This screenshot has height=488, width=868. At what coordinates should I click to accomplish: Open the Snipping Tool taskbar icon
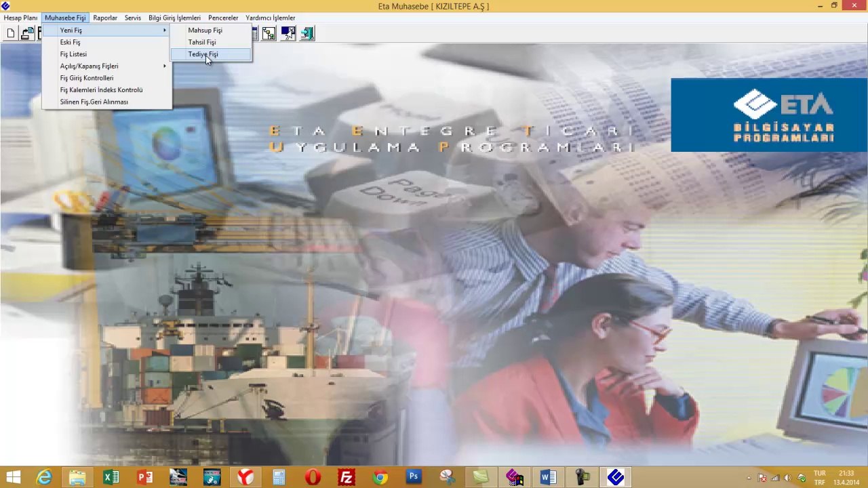pos(447,478)
